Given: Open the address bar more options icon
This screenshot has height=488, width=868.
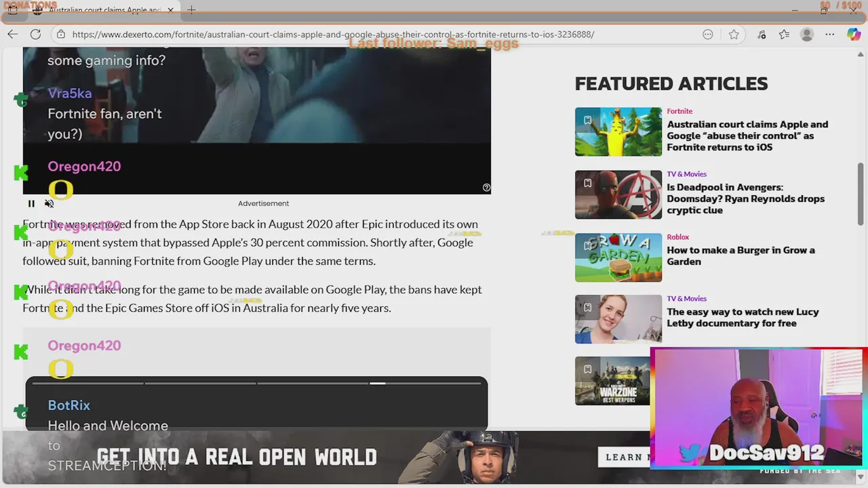Looking at the screenshot, I should 708,34.
